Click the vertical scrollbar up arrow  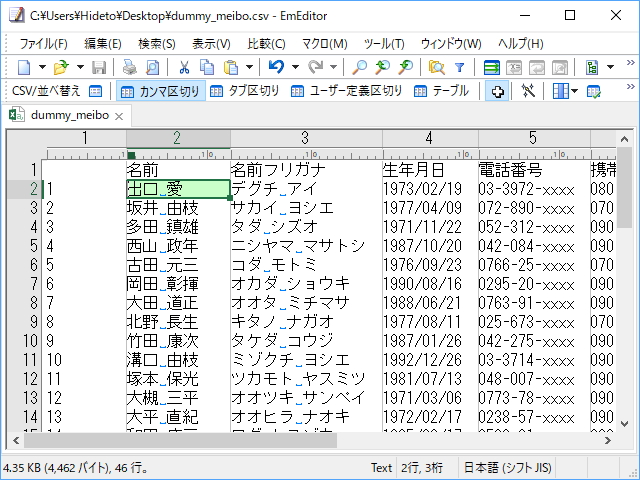(x=624, y=139)
